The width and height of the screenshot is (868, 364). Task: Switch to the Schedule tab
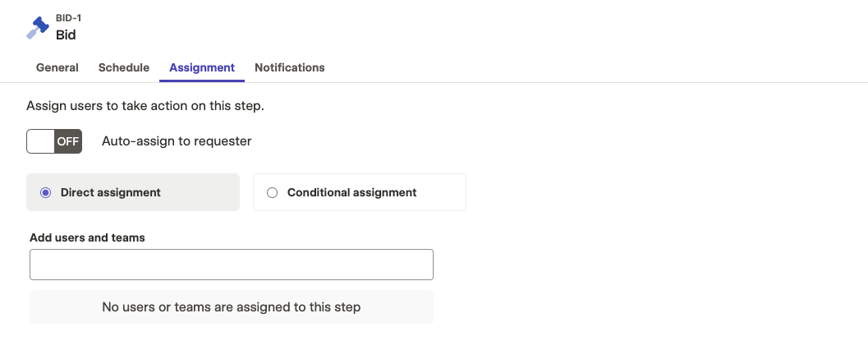click(x=124, y=67)
